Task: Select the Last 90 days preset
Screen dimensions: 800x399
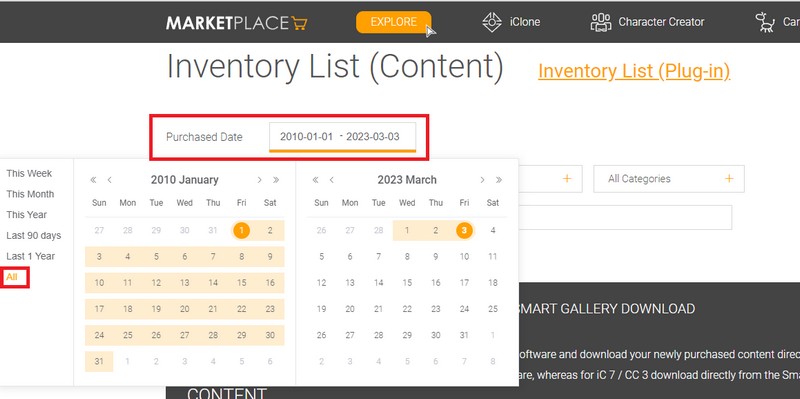Action: coord(34,236)
